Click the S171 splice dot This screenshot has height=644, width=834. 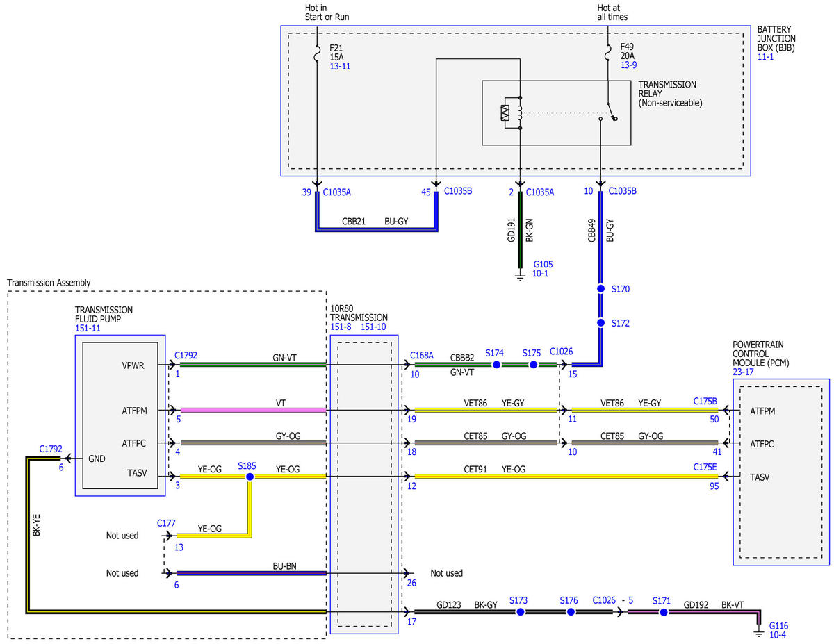(663, 612)
